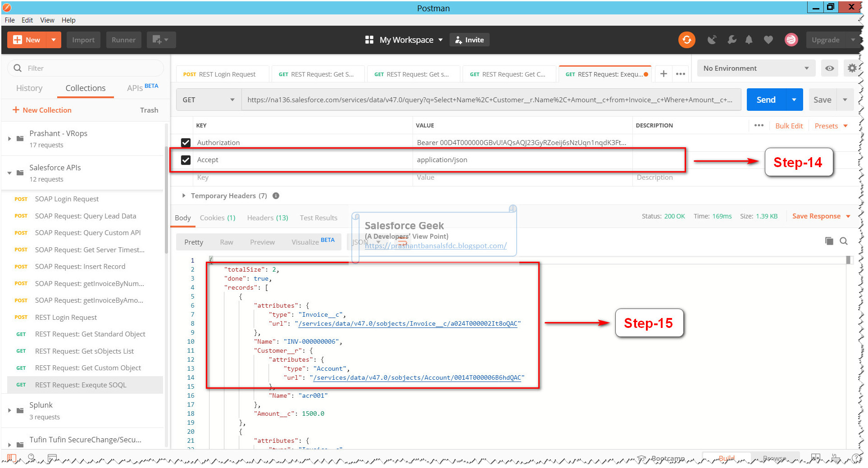Image resolution: width=868 pixels, height=468 pixels.
Task: Switch to response Cookies tab
Action: pyautogui.click(x=218, y=218)
